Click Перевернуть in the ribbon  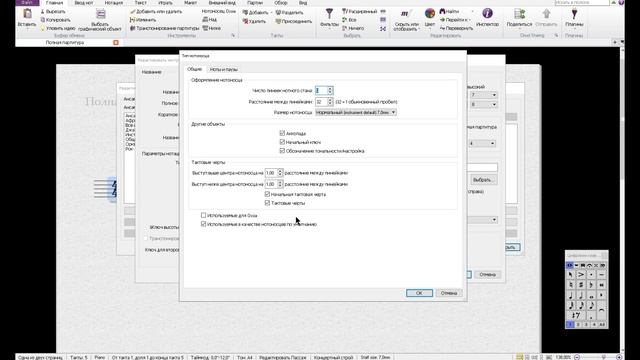456,28
